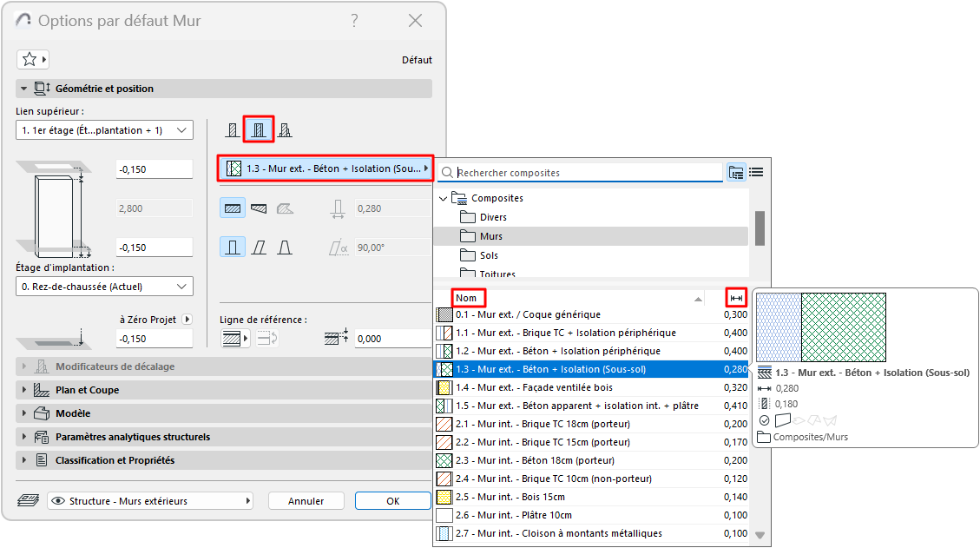Sort by the Nom column header
Screen dimensions: 980x548
tap(469, 298)
